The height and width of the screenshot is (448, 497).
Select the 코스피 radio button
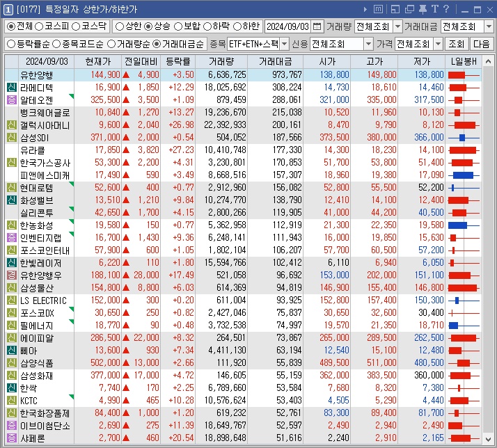[x=39, y=26]
